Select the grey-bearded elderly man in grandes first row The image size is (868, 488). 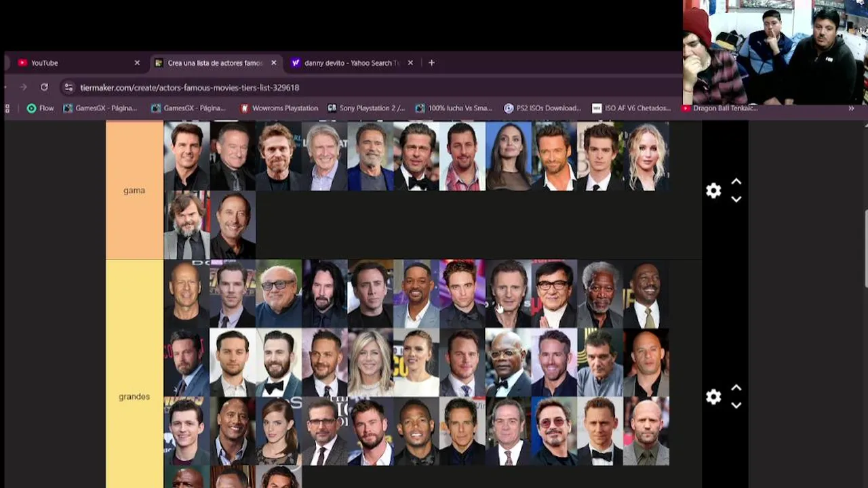[x=600, y=294]
